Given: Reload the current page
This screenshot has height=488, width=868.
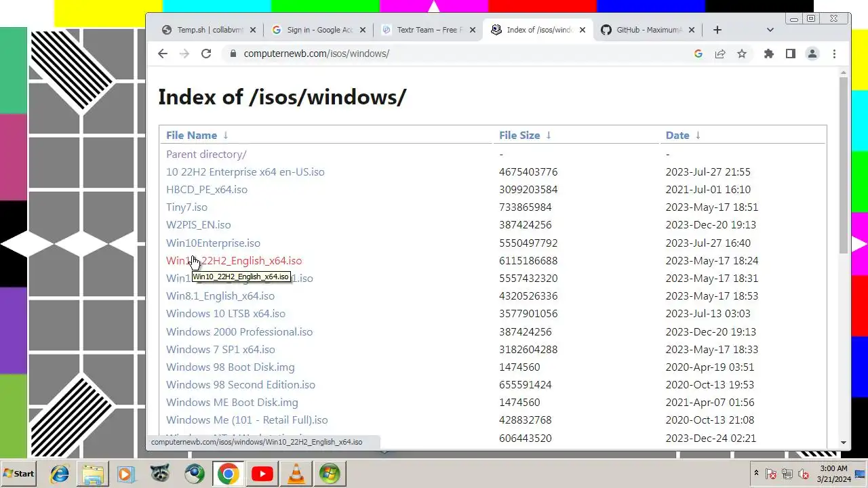Looking at the screenshot, I should [x=206, y=54].
